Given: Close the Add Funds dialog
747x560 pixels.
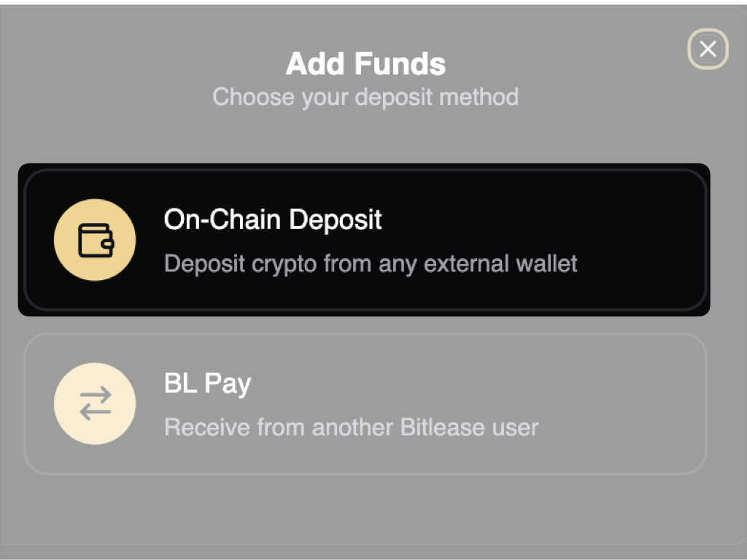Looking at the screenshot, I should 708,49.
